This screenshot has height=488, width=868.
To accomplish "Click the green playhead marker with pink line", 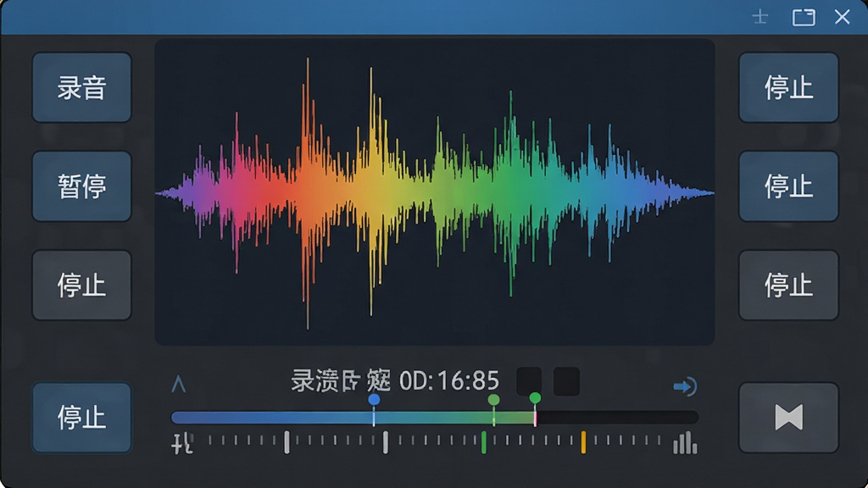I will pos(535,398).
